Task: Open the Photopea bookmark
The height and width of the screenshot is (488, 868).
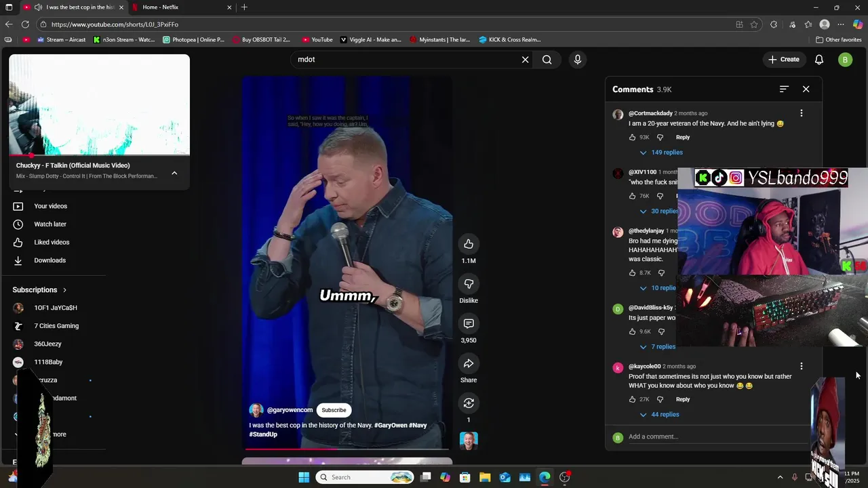Action: pyautogui.click(x=193, y=40)
